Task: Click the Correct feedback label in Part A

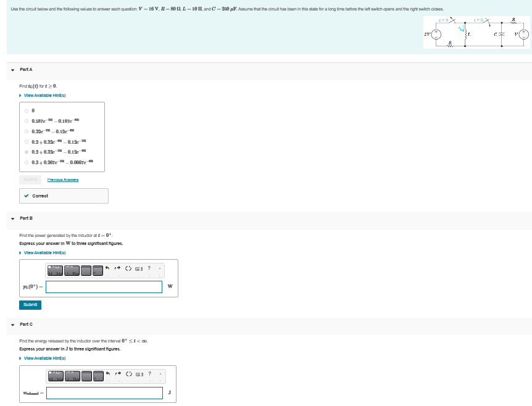Action: (x=41, y=196)
